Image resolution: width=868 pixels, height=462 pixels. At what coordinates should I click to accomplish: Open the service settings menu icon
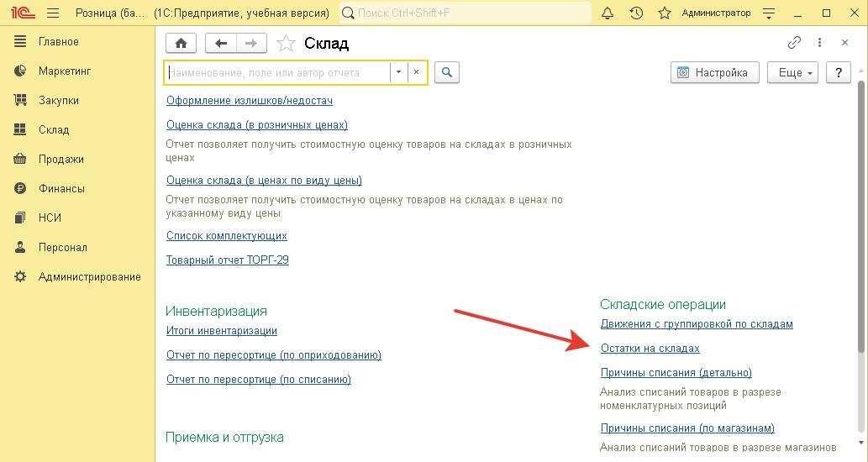coord(769,13)
